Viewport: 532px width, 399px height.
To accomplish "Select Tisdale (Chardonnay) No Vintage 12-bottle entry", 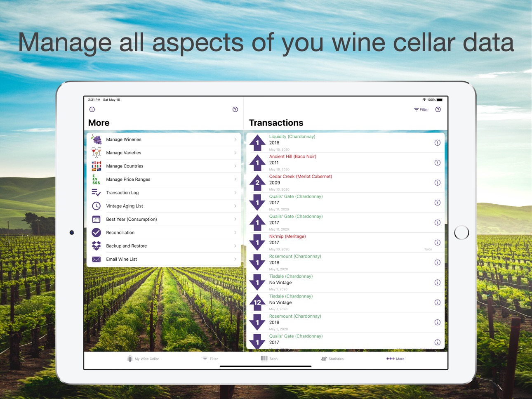I will [x=346, y=302].
